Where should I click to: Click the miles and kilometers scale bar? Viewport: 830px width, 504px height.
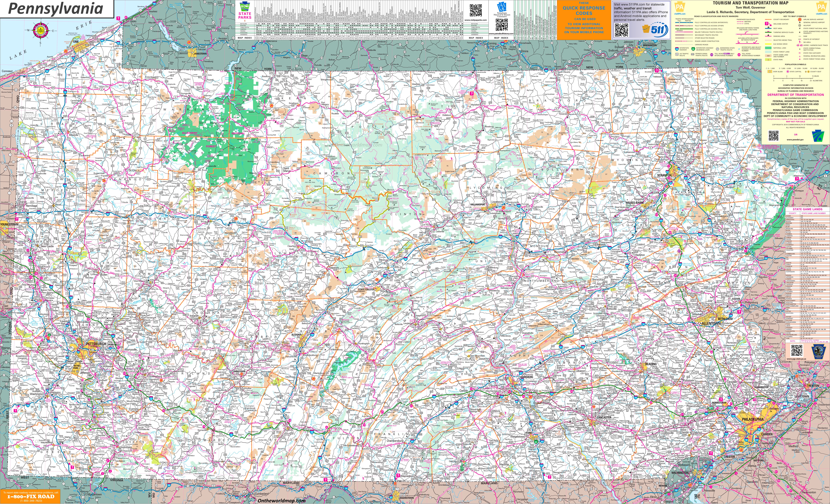click(x=798, y=78)
